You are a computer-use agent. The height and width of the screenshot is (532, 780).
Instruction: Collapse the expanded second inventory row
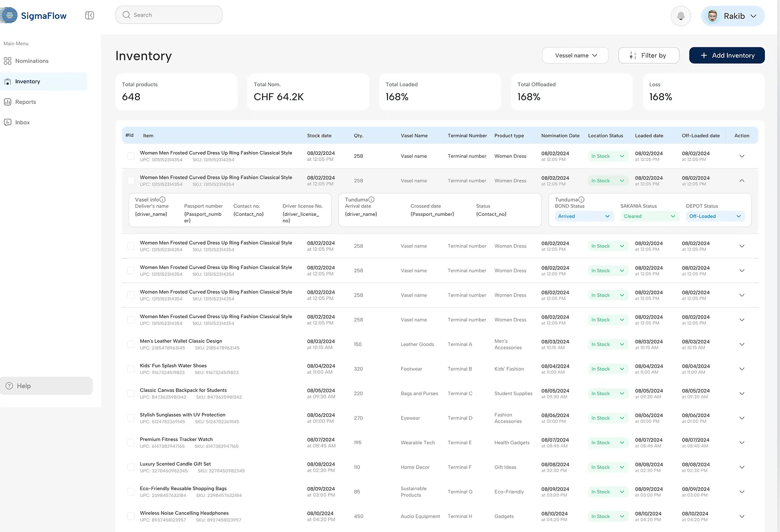pos(742,181)
